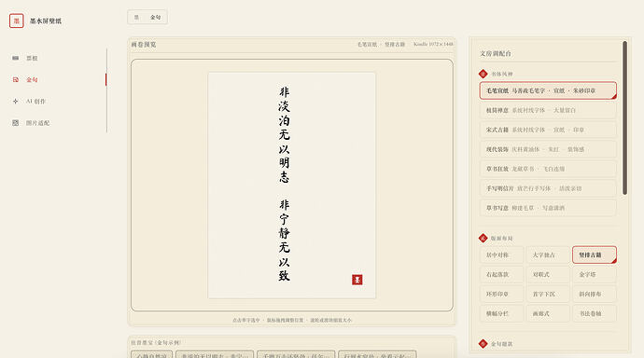The width and height of the screenshot is (644, 358).
Task: Click the 金句 breadcrumb at top
Action: [x=155, y=17]
